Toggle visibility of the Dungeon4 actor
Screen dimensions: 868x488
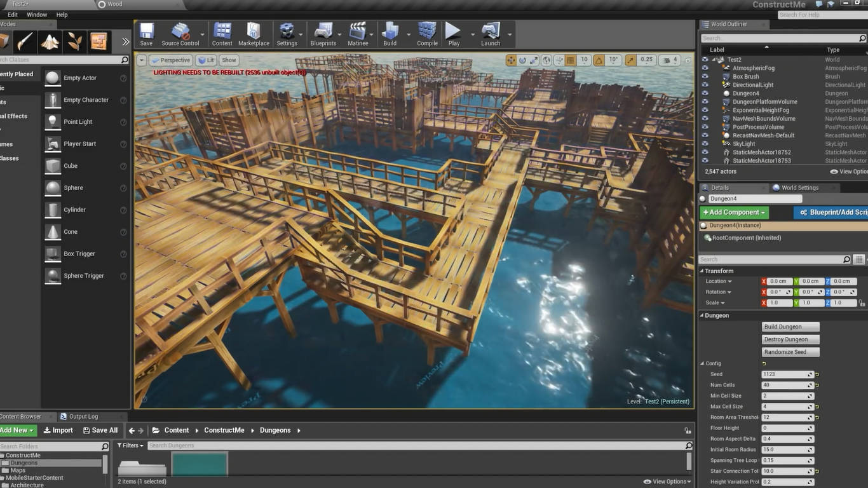tap(705, 93)
